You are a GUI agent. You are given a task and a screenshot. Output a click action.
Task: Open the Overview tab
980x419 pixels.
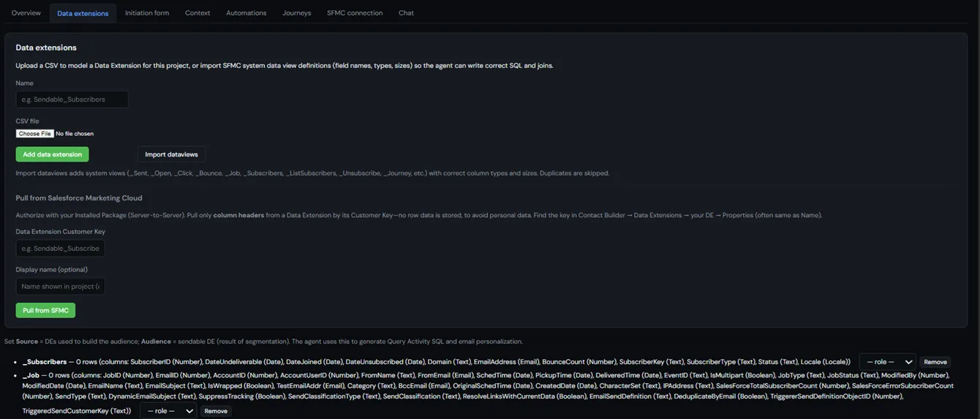click(26, 12)
